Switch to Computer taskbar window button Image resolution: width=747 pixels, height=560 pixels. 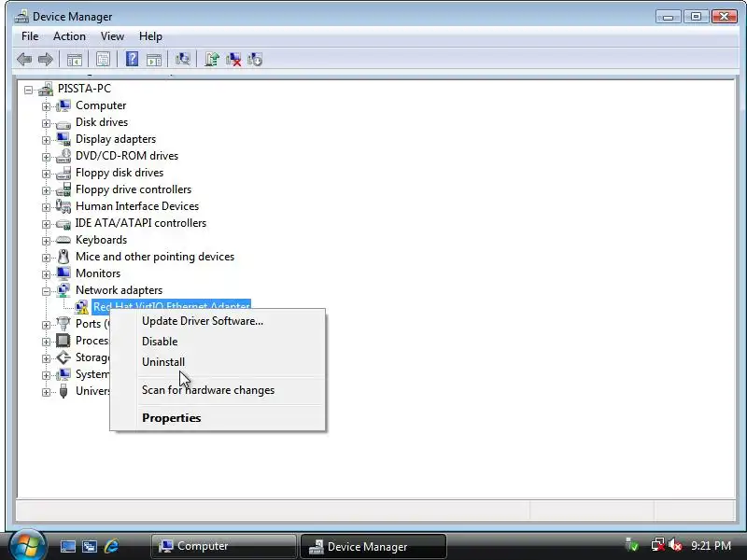click(x=223, y=546)
